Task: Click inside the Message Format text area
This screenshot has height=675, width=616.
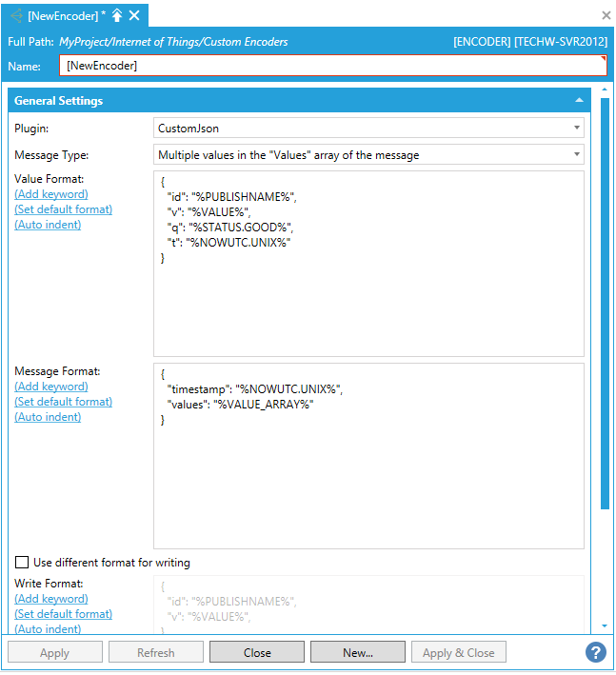Action: coord(368,476)
